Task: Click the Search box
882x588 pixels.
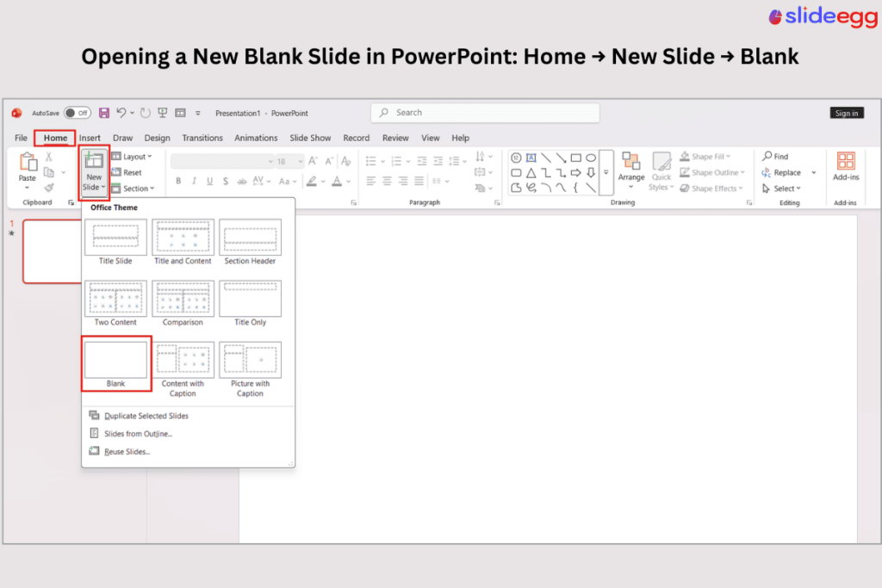Action: 485,113
